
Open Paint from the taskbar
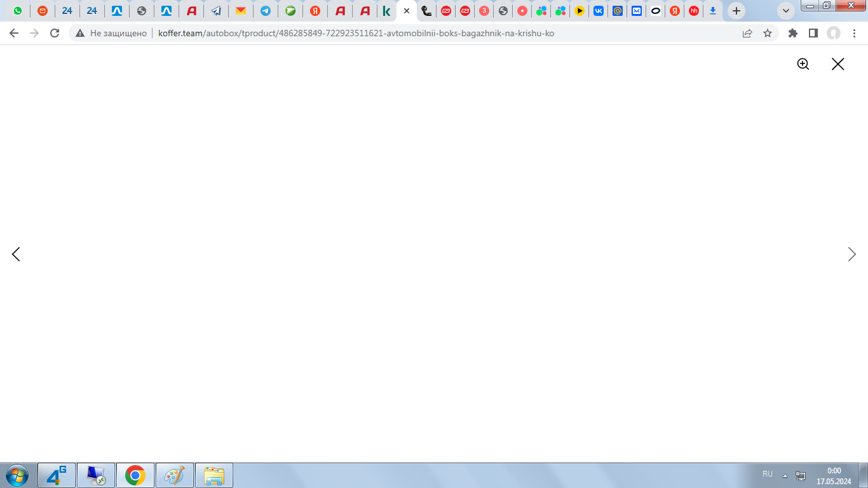click(174, 475)
